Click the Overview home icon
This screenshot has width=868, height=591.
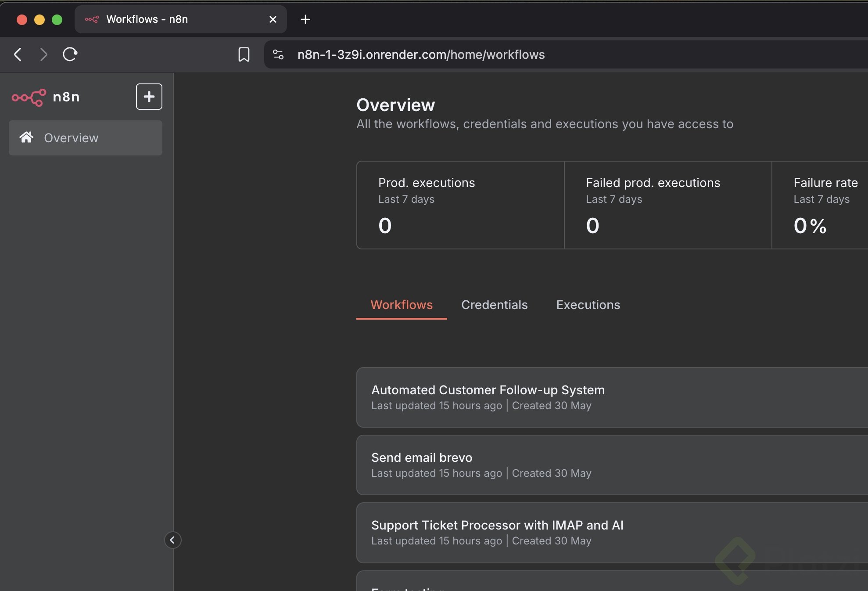pyautogui.click(x=26, y=137)
